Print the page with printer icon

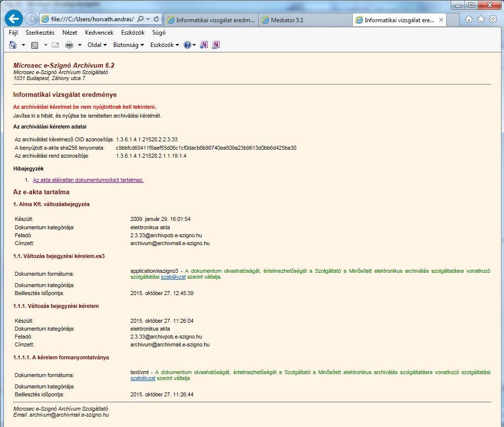pyautogui.click(x=69, y=45)
